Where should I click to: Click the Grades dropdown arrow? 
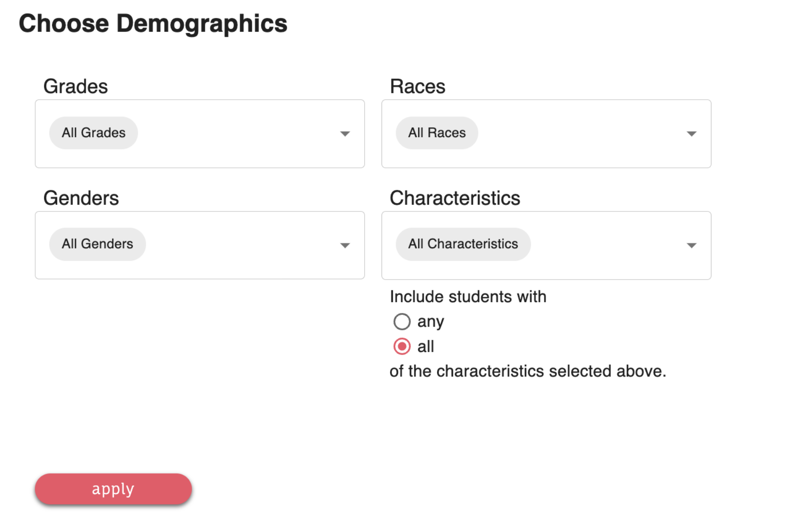coord(345,134)
